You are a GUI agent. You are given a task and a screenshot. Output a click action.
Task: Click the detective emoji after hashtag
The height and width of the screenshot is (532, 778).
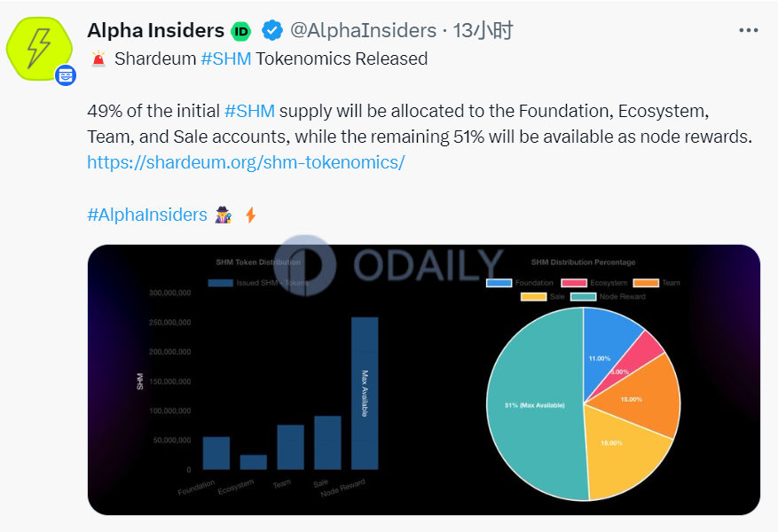[x=224, y=215]
